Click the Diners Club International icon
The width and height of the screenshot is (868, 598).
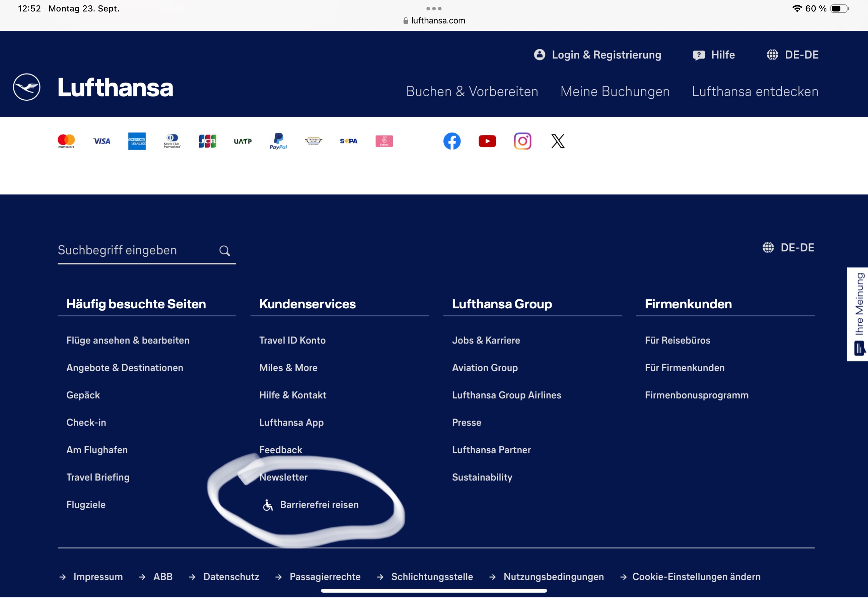click(x=172, y=141)
